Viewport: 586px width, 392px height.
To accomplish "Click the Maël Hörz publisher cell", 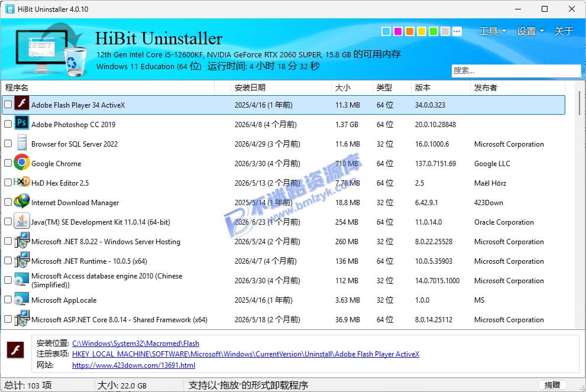I will click(x=490, y=183).
